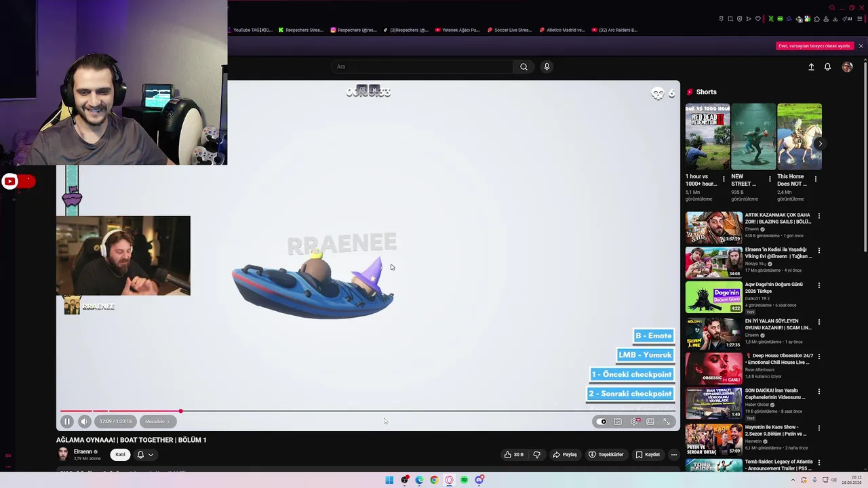The width and height of the screenshot is (868, 488).
Task: Open the Mücadele chapter selector
Action: [157, 422]
